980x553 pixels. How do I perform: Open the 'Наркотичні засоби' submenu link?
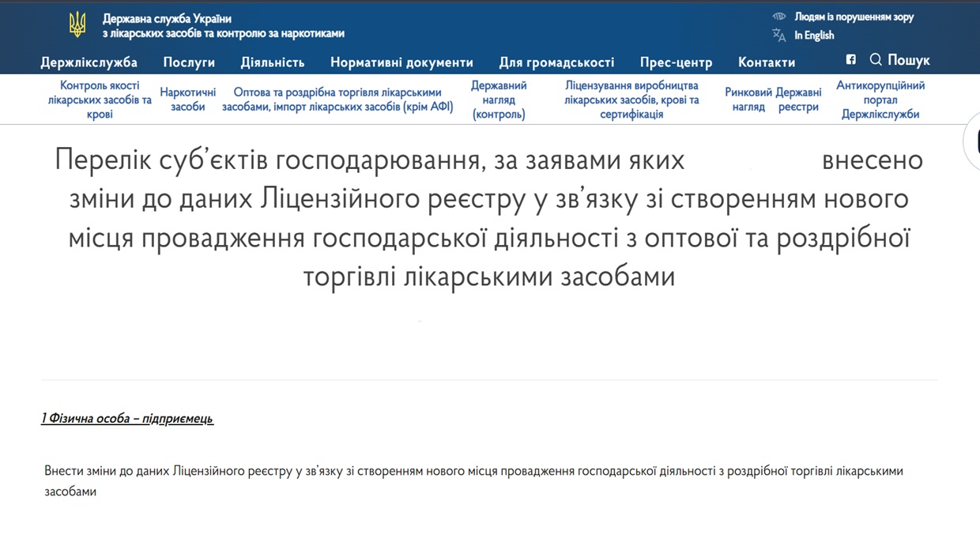click(188, 100)
